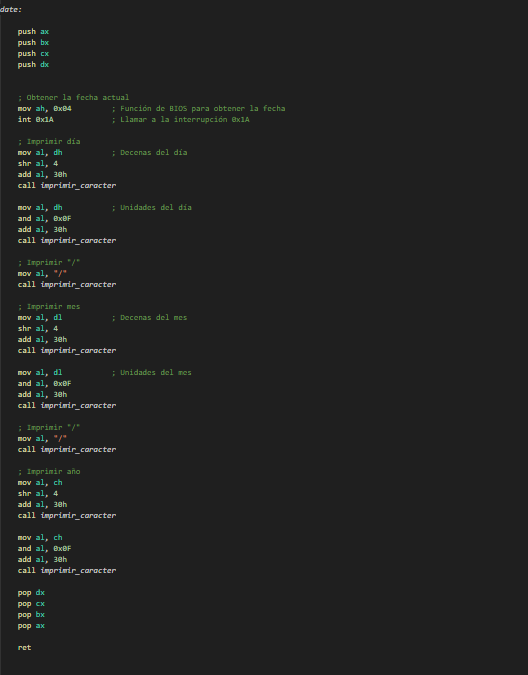
Task: Click the 'push dx' instruction
Action: [33, 65]
